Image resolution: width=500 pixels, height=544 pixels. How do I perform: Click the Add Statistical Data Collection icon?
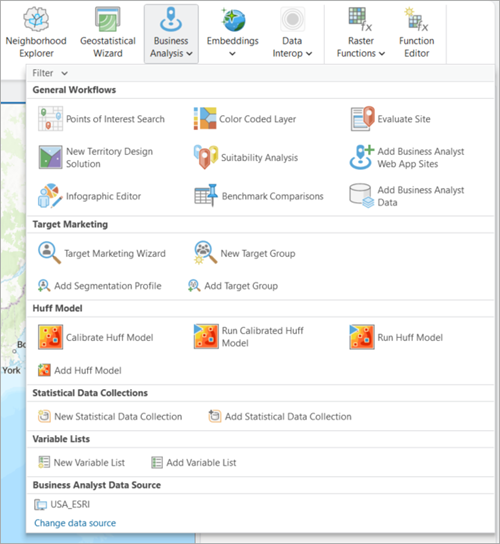[x=214, y=416]
